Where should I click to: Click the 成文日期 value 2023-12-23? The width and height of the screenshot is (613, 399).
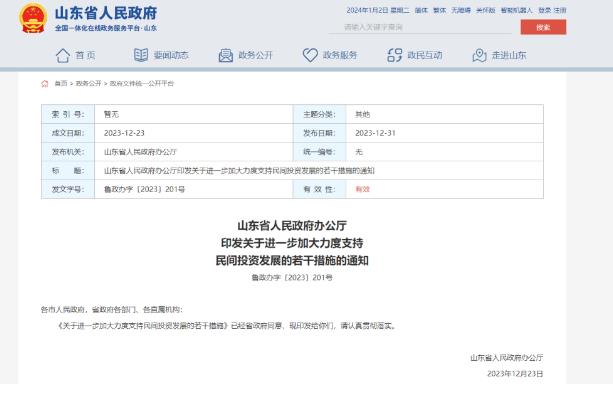click(124, 133)
